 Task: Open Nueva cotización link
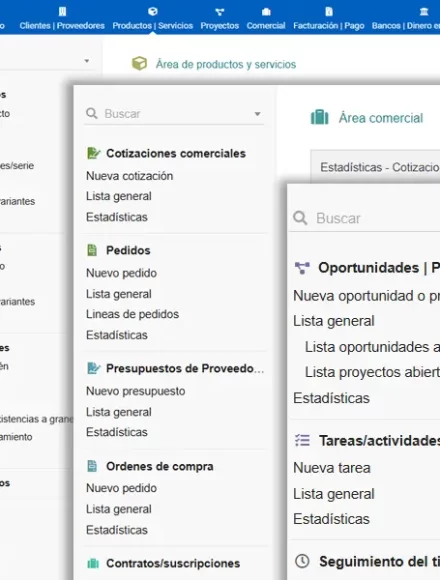pyautogui.click(x=129, y=176)
